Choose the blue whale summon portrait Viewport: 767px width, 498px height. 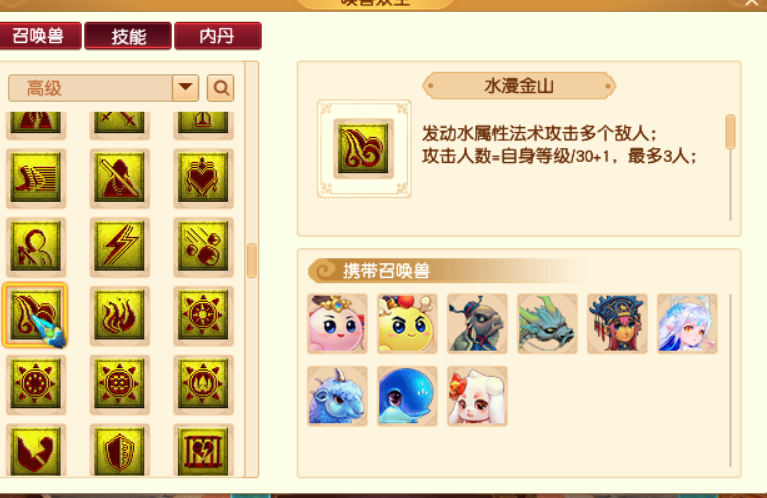pos(407,396)
